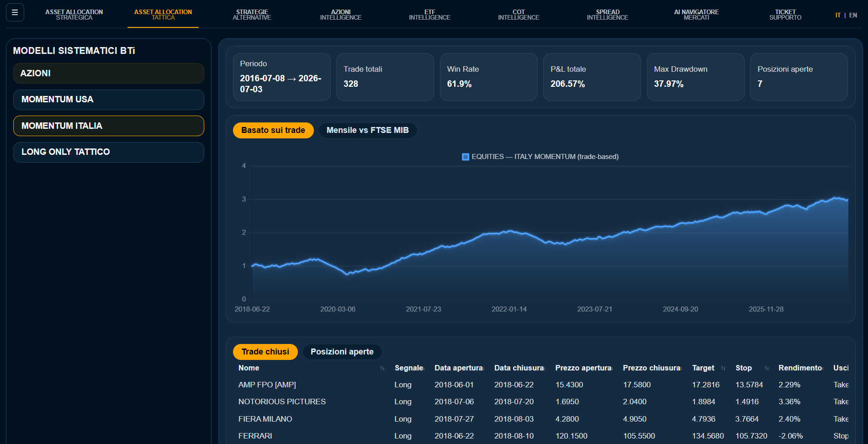Screen dimensions: 868x444
Task: Go to the Strategie Alternative tab
Action: click(252, 15)
